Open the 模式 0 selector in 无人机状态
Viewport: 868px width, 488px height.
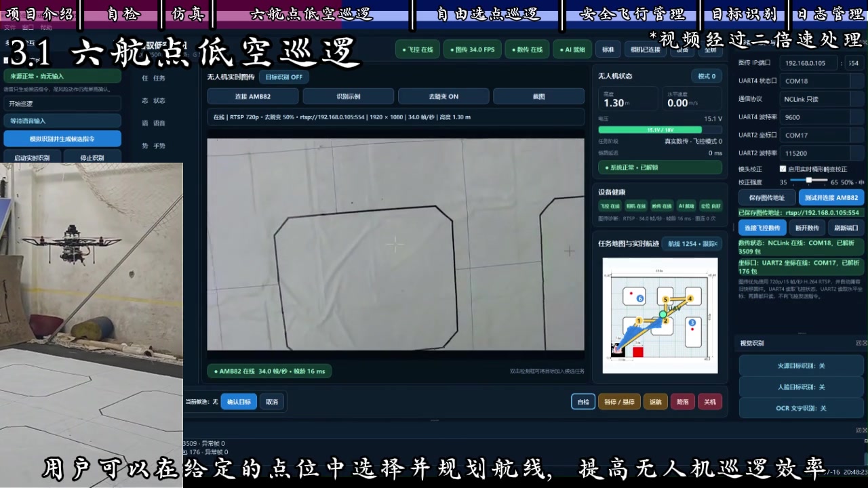[x=707, y=76]
